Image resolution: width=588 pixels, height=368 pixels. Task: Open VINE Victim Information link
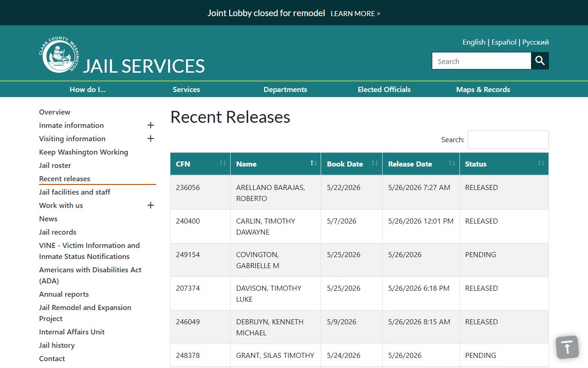point(89,251)
